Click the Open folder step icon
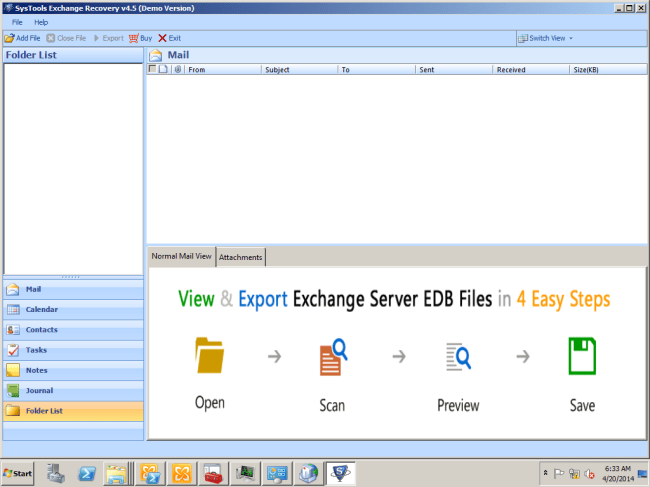Viewport: 650px width, 487px height. pos(210,356)
